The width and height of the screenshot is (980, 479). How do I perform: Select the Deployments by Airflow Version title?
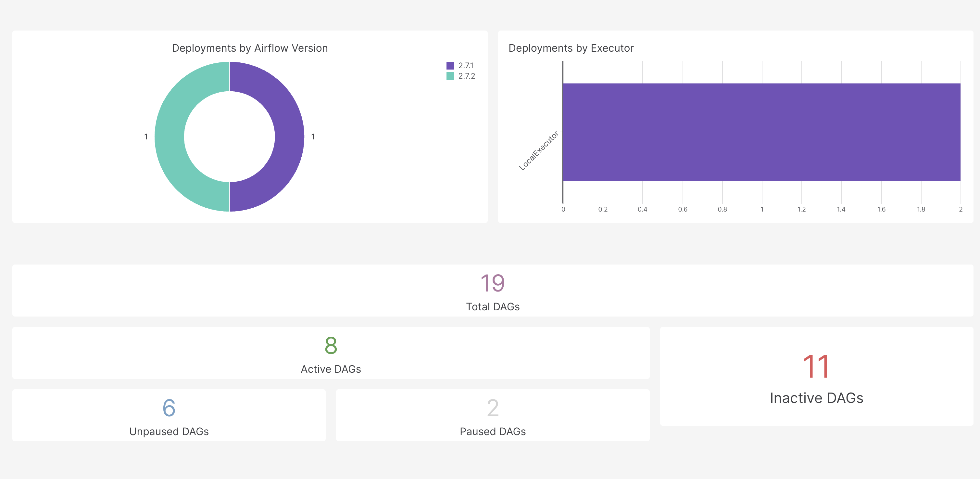(x=250, y=48)
